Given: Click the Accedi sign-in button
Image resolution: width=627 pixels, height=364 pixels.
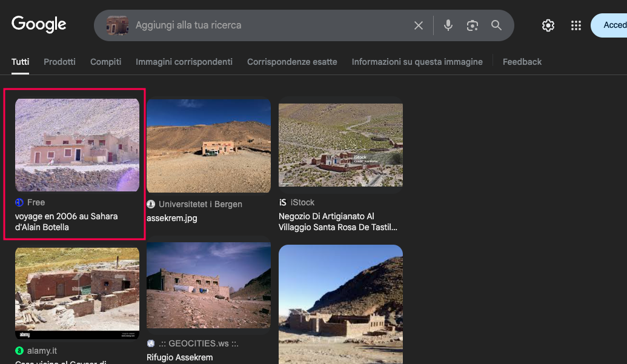Looking at the screenshot, I should 612,25.
